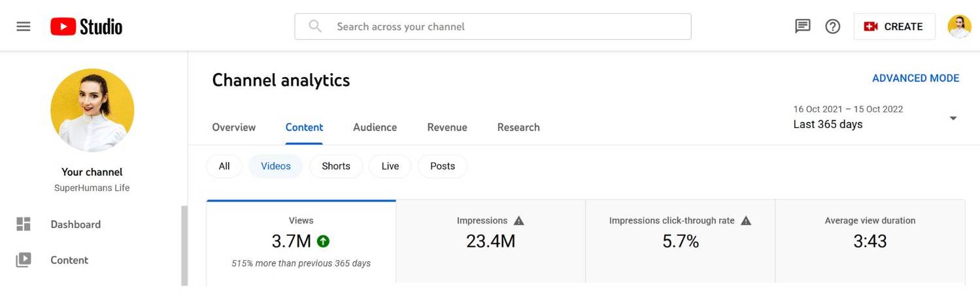Click the CREATE button
This screenshot has height=294, width=980.
pyautogui.click(x=894, y=27)
